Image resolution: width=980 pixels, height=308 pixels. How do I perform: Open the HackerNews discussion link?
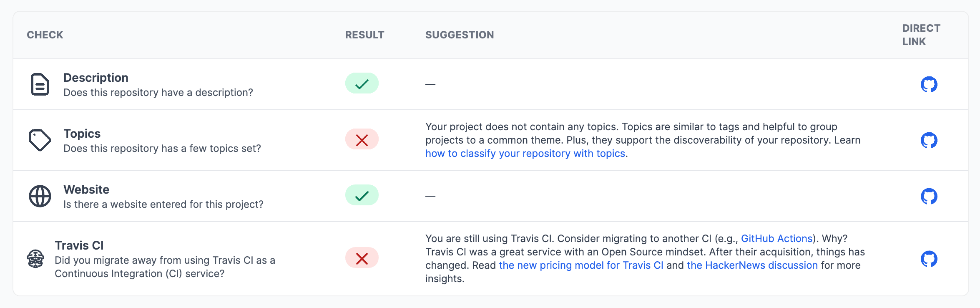(x=751, y=265)
